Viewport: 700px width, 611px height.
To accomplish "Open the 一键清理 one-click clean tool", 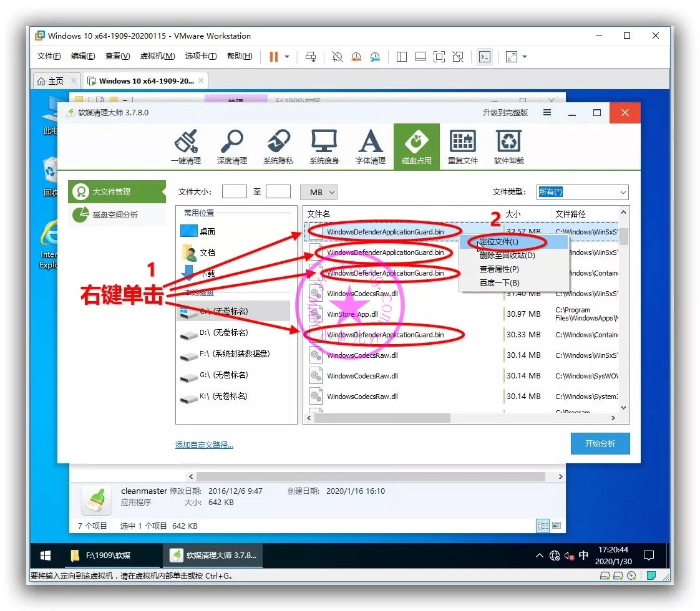I will point(185,147).
